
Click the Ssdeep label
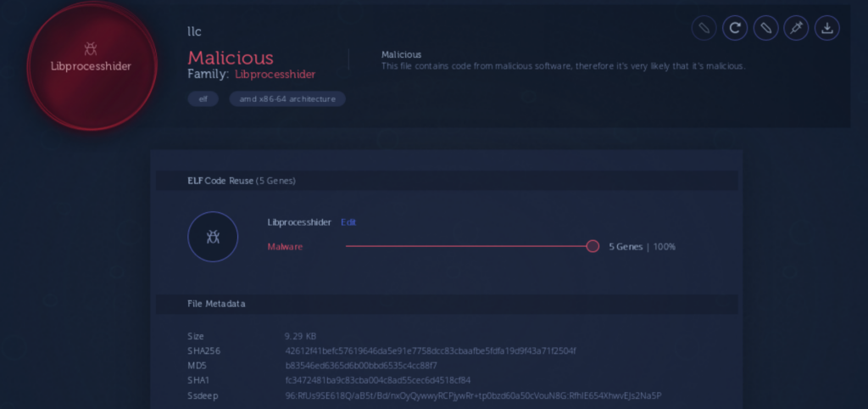203,395
